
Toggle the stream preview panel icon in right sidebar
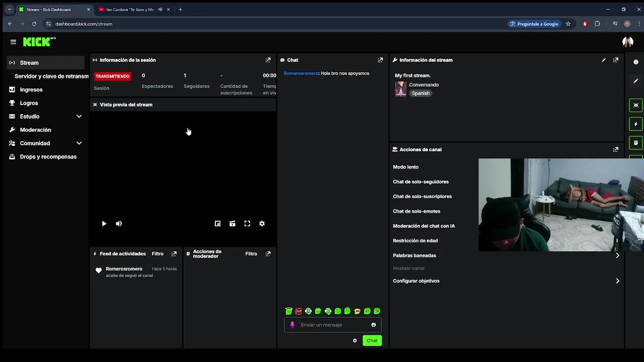(x=636, y=105)
